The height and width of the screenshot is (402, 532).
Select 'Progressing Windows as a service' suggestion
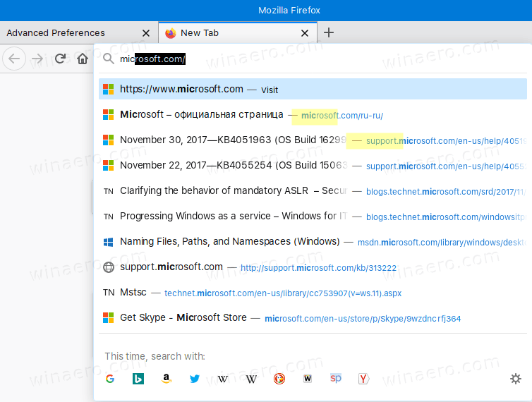click(x=313, y=216)
